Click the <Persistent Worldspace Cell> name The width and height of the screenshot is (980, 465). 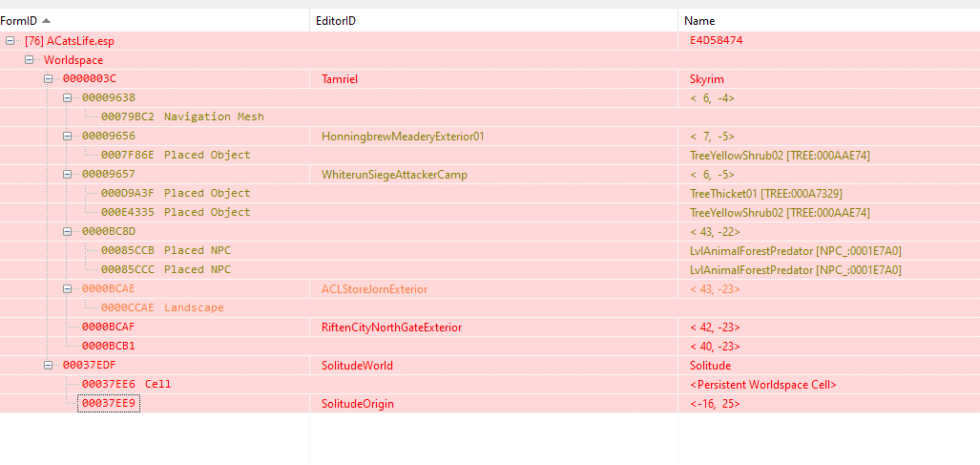click(x=763, y=385)
